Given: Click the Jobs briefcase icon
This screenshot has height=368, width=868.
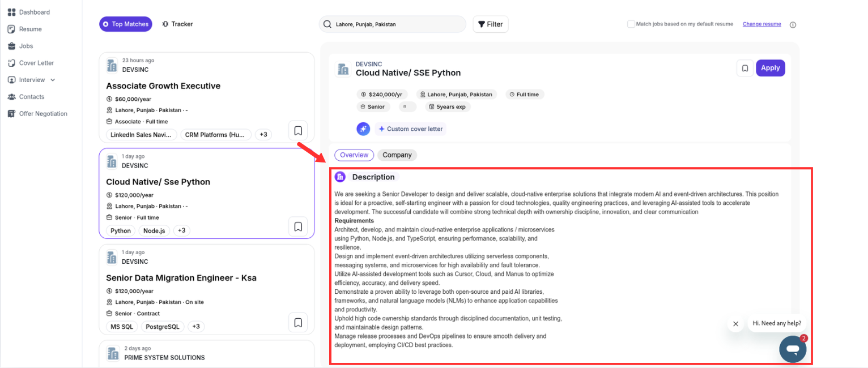Looking at the screenshot, I should pos(11,46).
